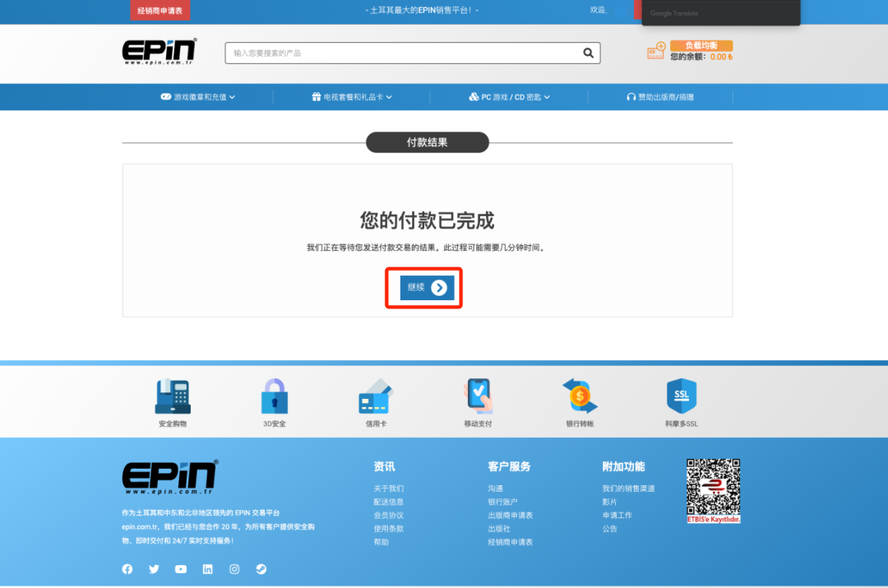Click the EPIN logo in the footer
Viewport: 888px width, 588px height.
(x=170, y=477)
